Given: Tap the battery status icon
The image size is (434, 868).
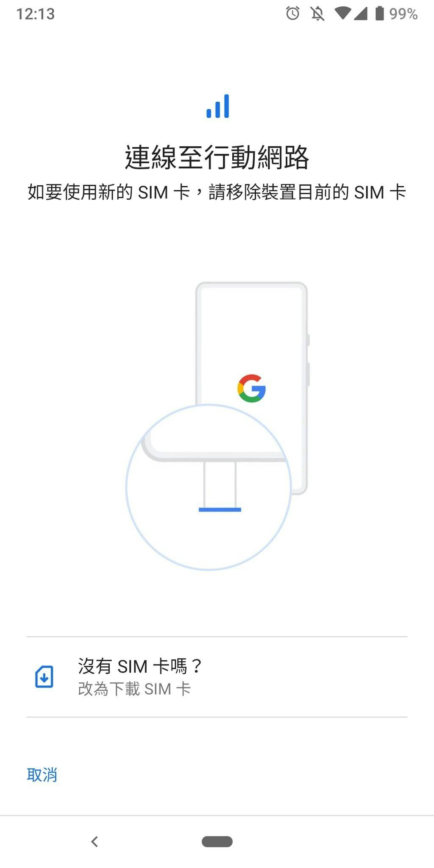Looking at the screenshot, I should pyautogui.click(x=379, y=14).
